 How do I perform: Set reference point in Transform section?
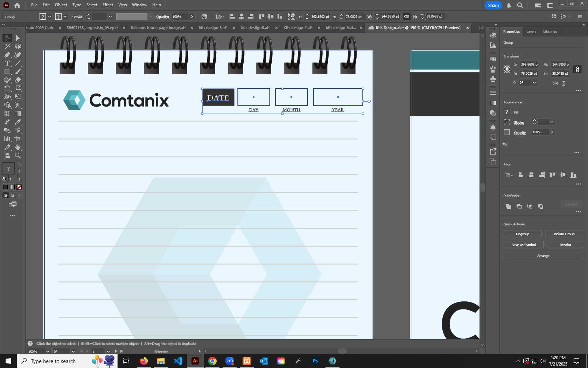(507, 69)
